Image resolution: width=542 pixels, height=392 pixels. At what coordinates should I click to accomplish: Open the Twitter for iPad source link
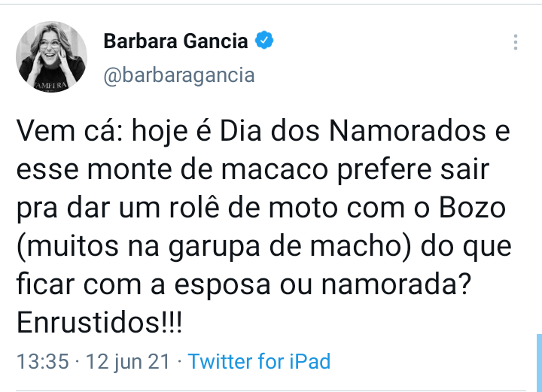pos(259,361)
